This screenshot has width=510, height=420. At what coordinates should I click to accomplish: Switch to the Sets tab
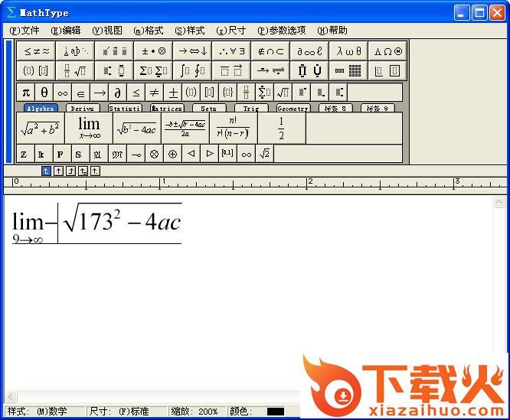coord(209,109)
